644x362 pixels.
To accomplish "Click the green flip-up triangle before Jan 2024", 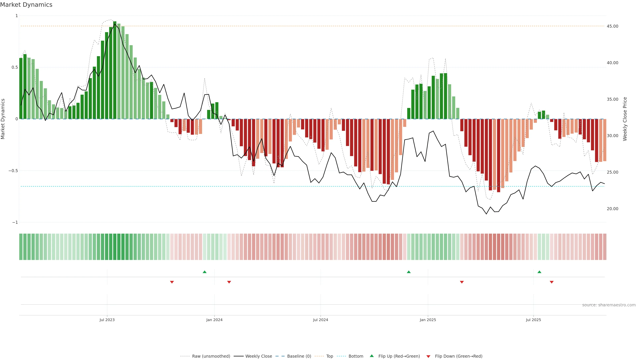I will [x=204, y=272].
